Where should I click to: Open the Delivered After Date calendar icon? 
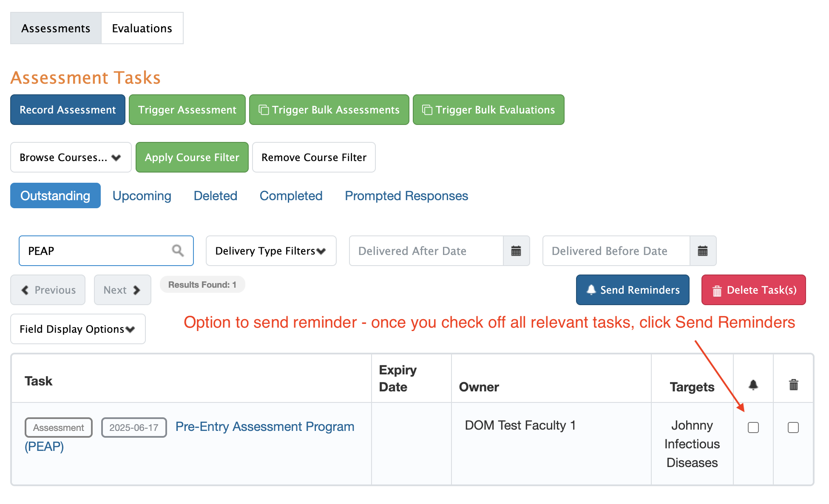(x=516, y=251)
